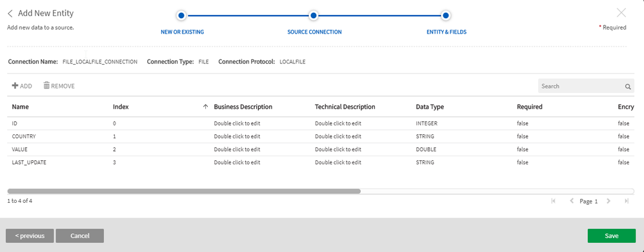
Task: Click the LOCALFILE connection protocol value
Action: click(292, 62)
